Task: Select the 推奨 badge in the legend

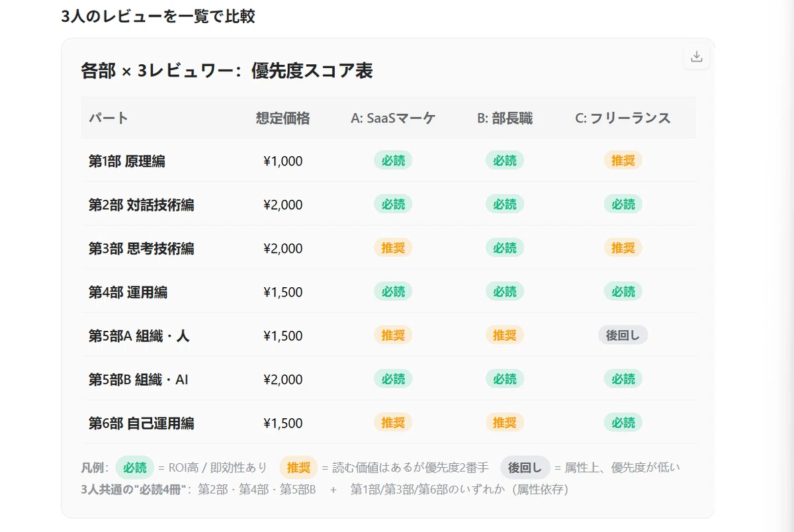Action: pos(298,467)
